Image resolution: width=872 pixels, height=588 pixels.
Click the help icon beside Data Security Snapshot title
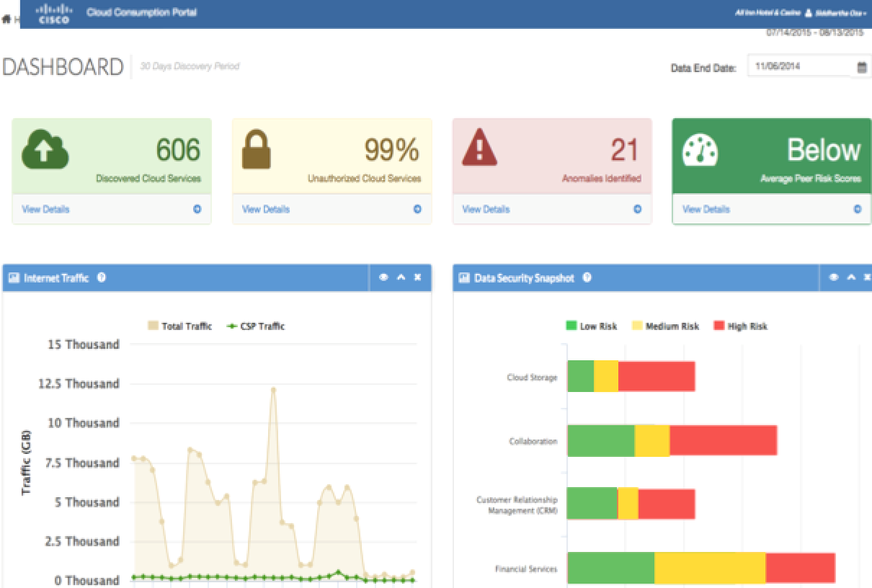point(586,277)
